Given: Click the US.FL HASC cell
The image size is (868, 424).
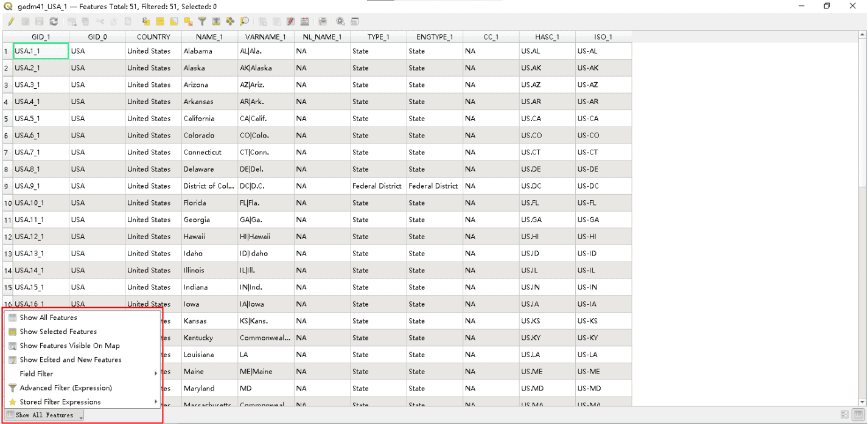Looking at the screenshot, I should 547,203.
